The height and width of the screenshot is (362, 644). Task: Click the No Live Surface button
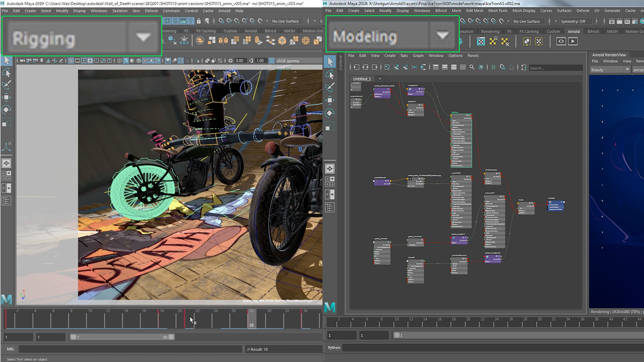click(x=287, y=21)
